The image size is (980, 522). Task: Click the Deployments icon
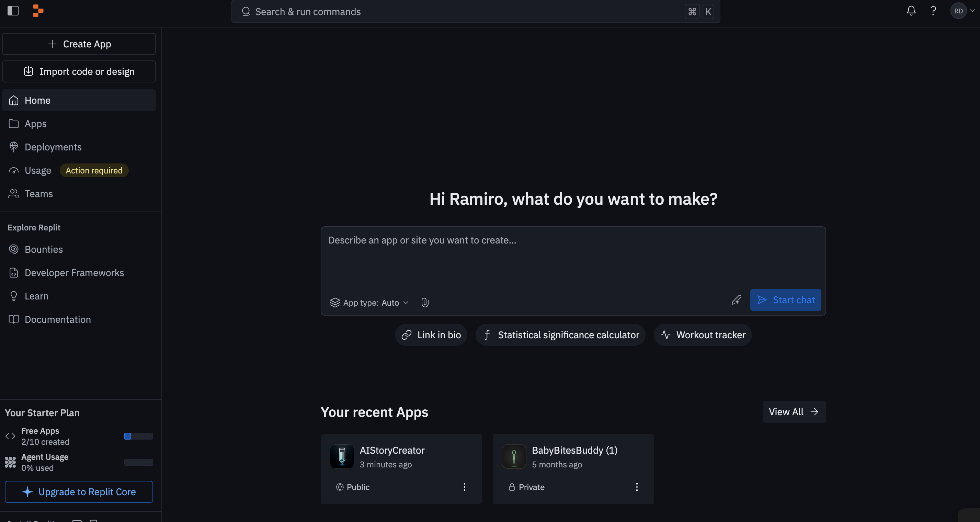(14, 147)
